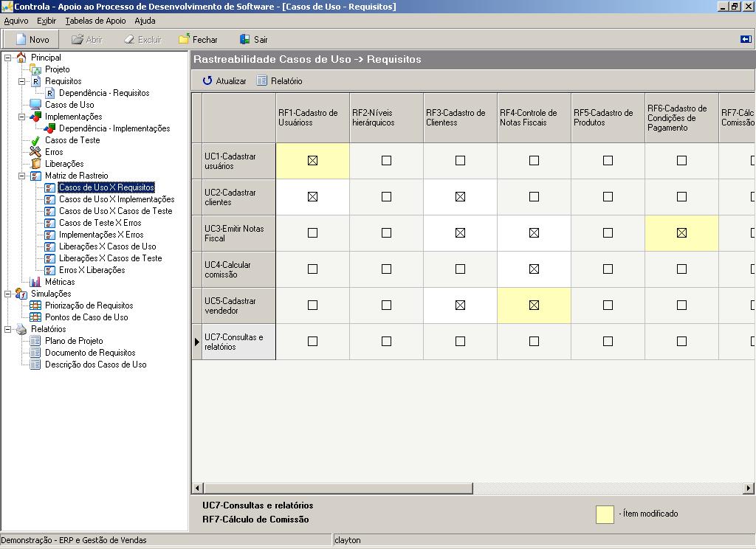The height and width of the screenshot is (549, 756).
Task: Open Priorização de Requisitos grid icon
Action: pos(37,305)
